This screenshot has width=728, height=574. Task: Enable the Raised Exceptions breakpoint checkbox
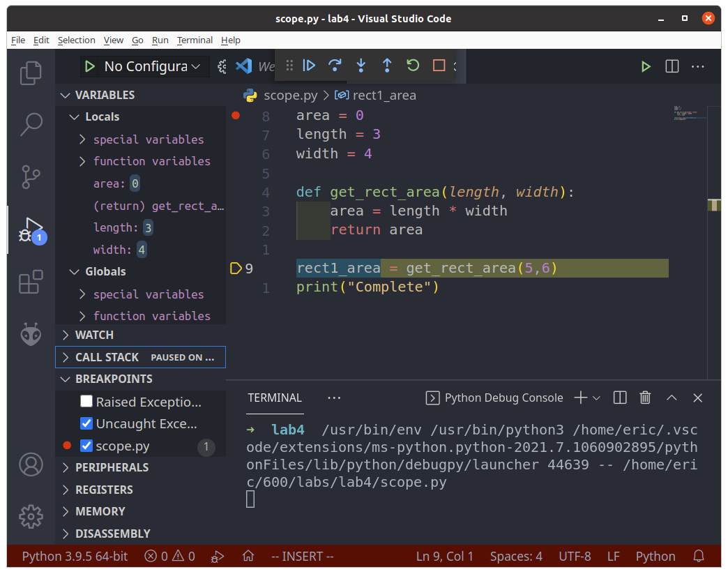[x=86, y=401]
